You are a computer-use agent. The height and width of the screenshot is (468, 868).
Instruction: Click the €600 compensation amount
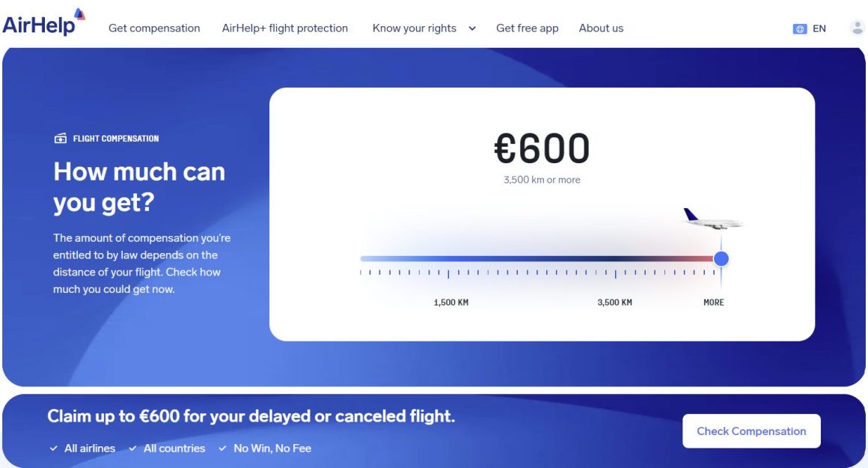coord(542,149)
